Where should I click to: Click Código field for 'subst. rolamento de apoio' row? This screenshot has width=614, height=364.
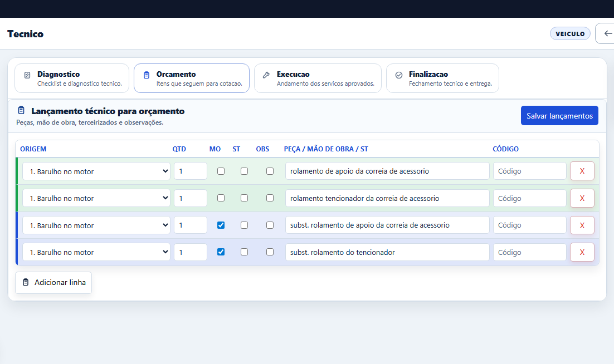pyautogui.click(x=530, y=225)
